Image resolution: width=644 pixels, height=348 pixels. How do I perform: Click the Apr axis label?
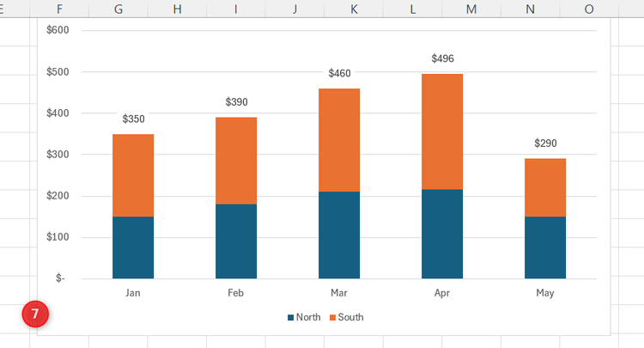442,293
